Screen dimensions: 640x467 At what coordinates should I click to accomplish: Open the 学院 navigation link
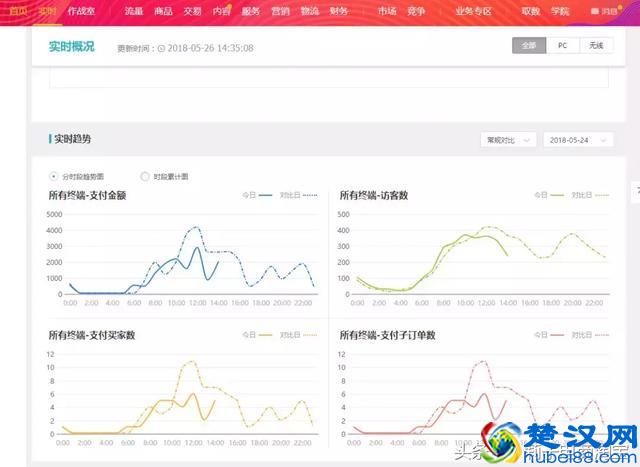[560, 11]
